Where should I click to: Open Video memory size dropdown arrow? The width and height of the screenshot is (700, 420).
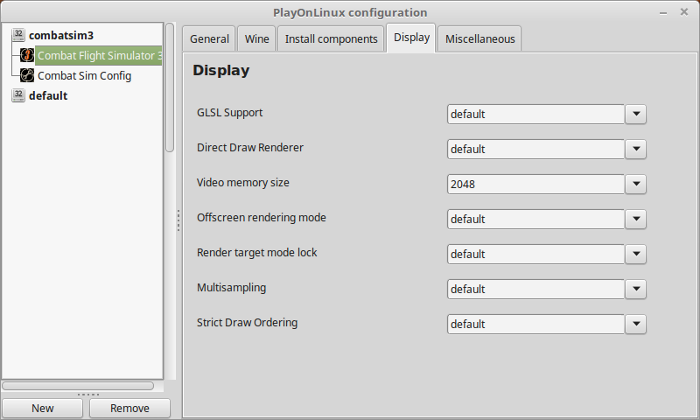click(x=636, y=184)
